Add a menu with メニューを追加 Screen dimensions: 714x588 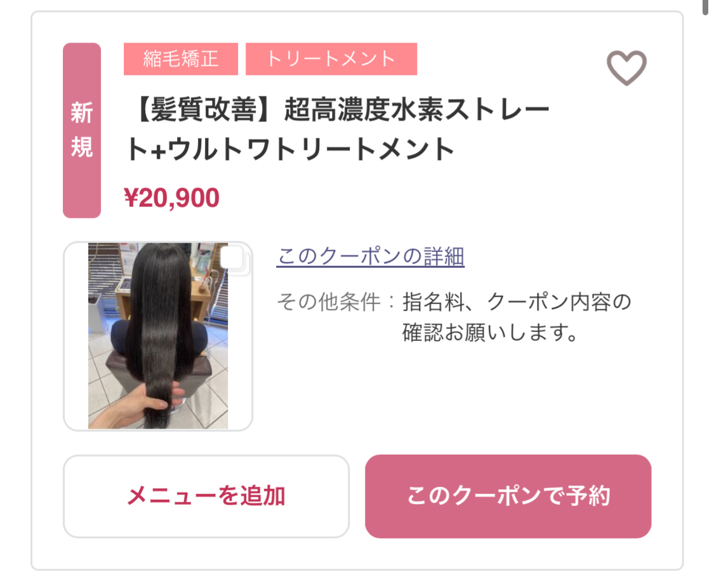206,496
